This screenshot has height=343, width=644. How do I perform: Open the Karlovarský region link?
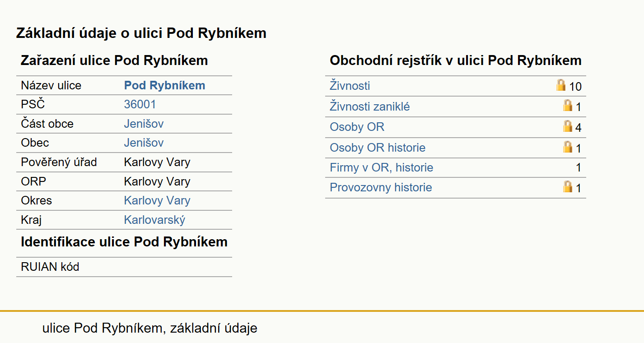tap(154, 220)
